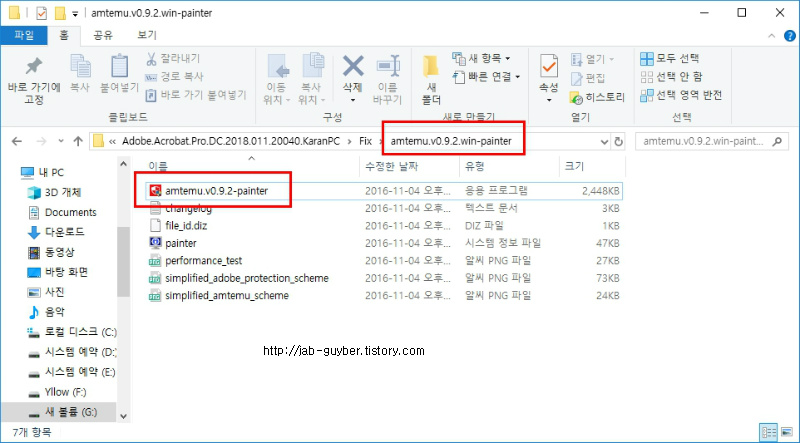Go up one folder level arrow

(78, 141)
